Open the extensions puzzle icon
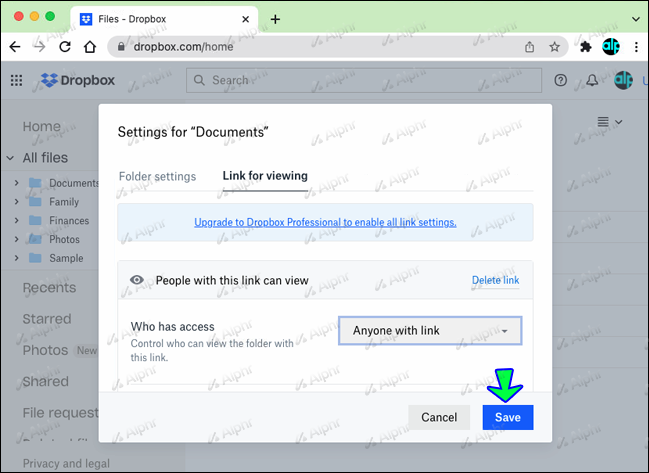649x473 pixels. [586, 47]
